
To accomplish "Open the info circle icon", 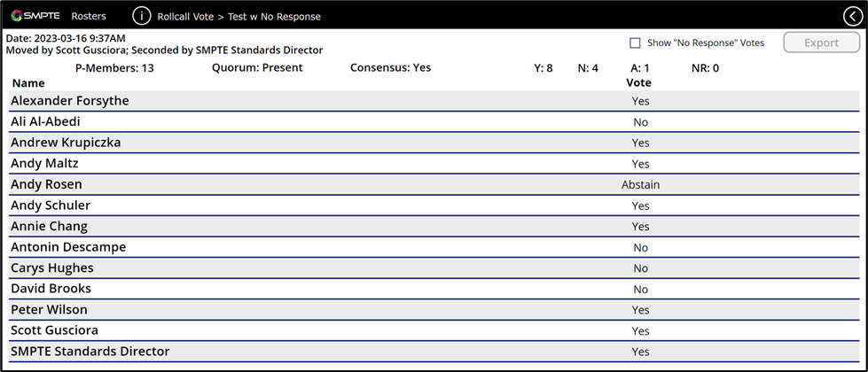I will 142,16.
